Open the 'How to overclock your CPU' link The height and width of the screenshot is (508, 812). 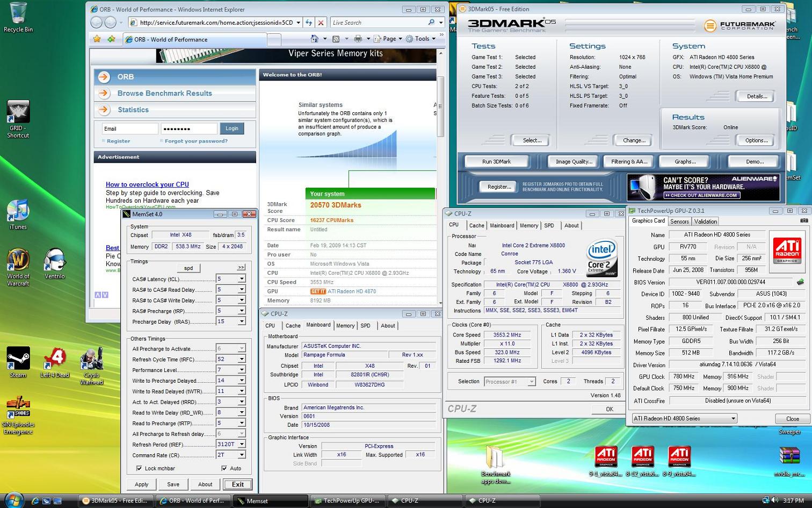[x=147, y=184]
